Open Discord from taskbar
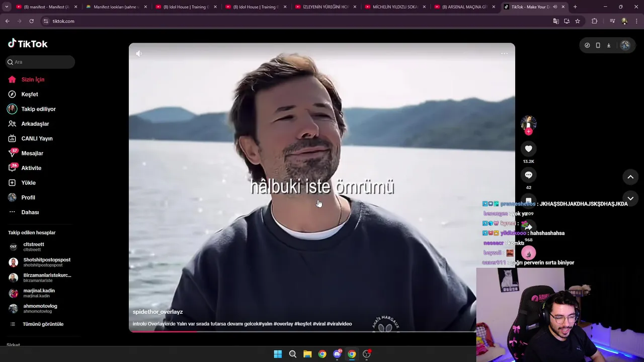The image size is (644, 362). pyautogui.click(x=337, y=354)
